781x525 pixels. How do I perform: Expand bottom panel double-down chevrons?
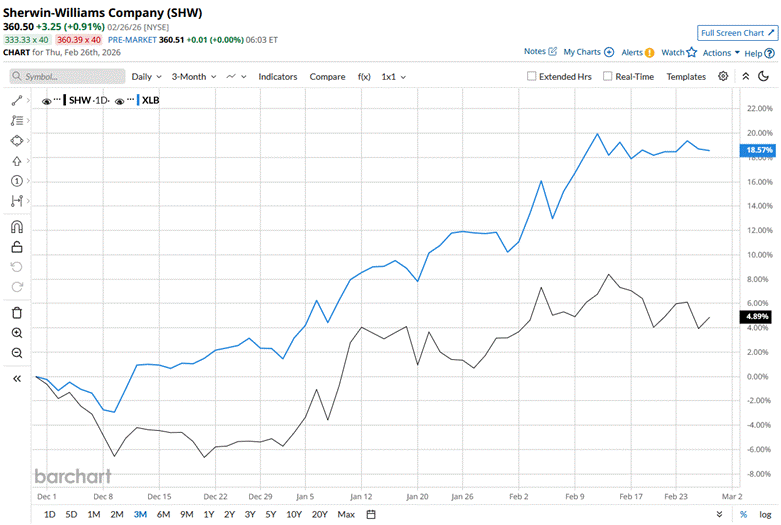pyautogui.click(x=719, y=514)
